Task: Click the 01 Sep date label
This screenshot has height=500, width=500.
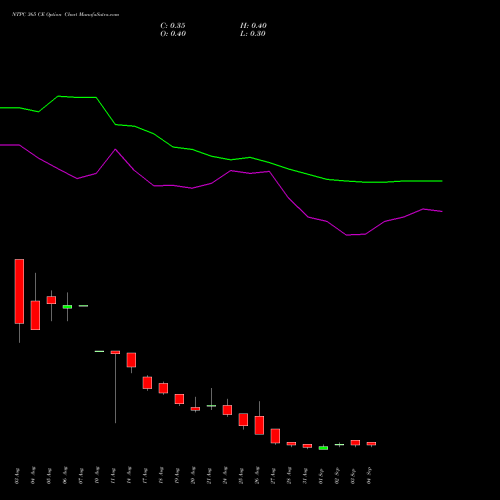Action: coord(321,476)
